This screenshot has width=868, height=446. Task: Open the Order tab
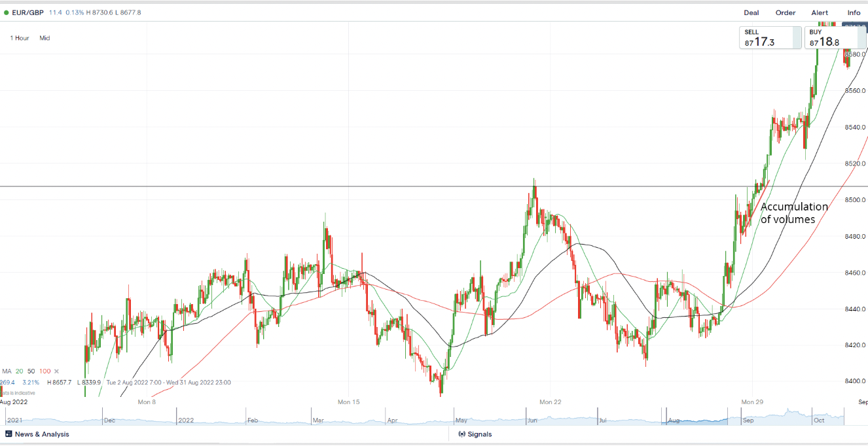tap(785, 12)
